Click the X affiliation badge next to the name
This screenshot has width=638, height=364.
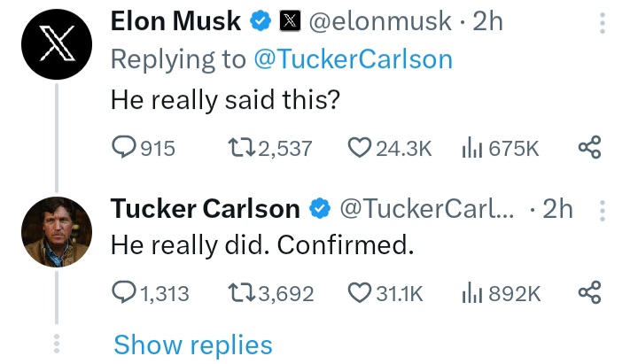(x=290, y=21)
